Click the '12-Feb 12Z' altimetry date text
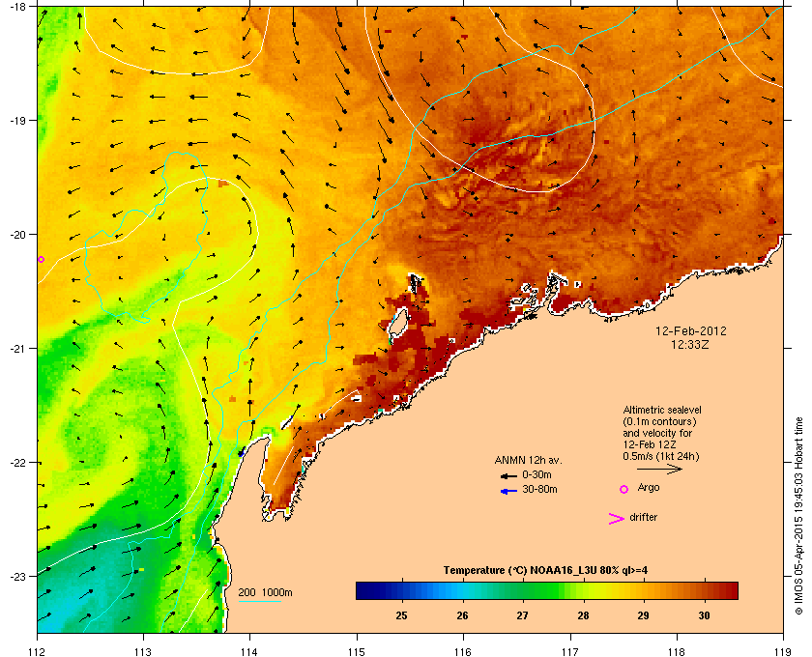Screen dimensions: 812x657 pos(650,444)
